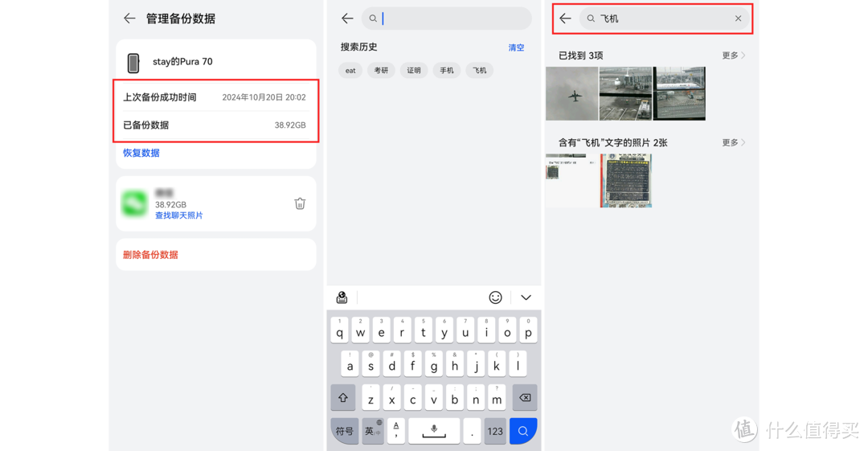Tap the p key on the keyboard
Image resolution: width=868 pixels, height=451 pixels.
pos(528,330)
